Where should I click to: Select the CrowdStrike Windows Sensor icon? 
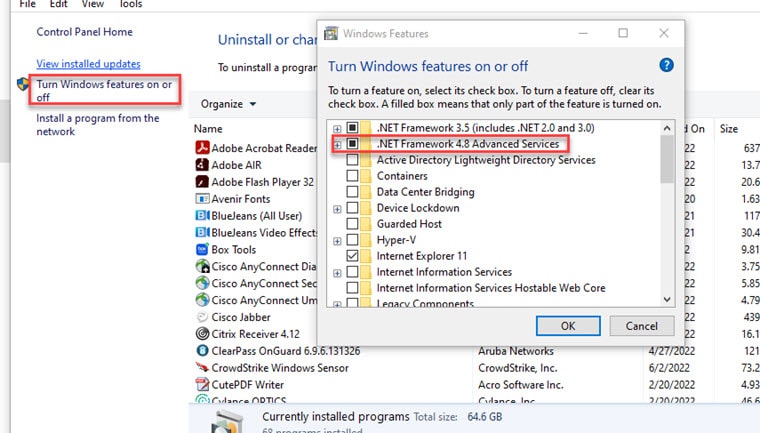pos(202,368)
